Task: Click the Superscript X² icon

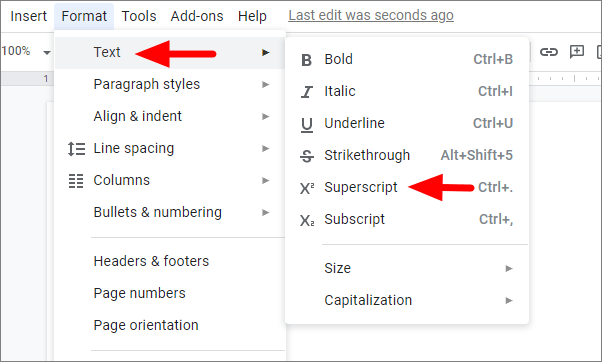Action: [x=307, y=188]
